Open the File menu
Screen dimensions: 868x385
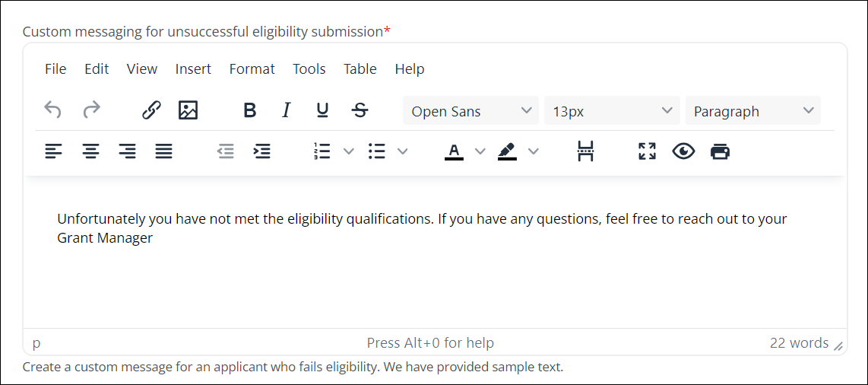(55, 69)
